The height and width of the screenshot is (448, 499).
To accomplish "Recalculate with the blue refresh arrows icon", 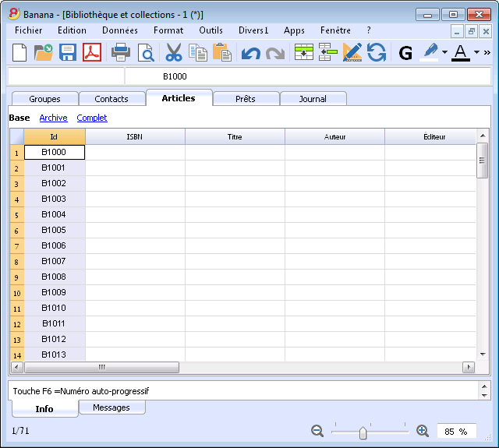I will (x=377, y=52).
